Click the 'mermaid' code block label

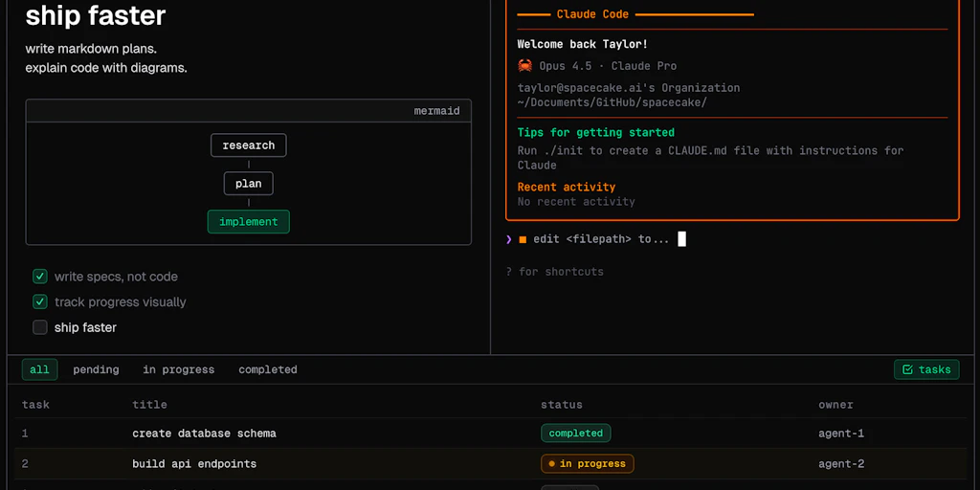436,111
